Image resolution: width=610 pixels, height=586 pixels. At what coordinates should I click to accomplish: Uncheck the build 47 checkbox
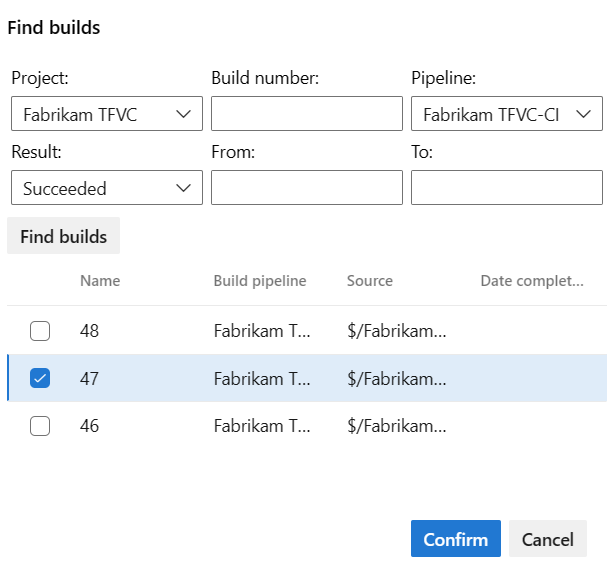(40, 378)
